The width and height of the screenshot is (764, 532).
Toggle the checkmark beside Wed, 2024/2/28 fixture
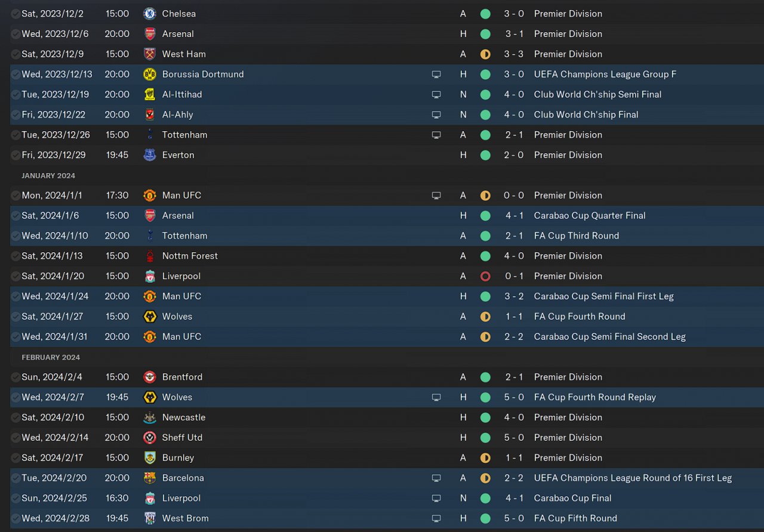pyautogui.click(x=16, y=518)
